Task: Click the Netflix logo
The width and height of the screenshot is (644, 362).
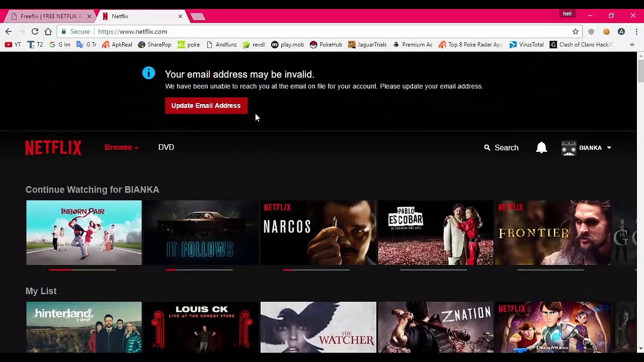Action: (x=53, y=147)
